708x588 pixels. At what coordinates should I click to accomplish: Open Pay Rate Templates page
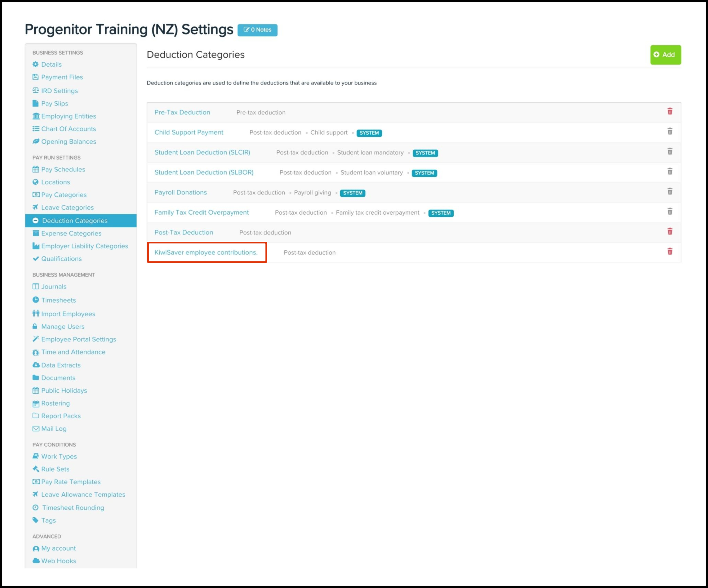[71, 482]
